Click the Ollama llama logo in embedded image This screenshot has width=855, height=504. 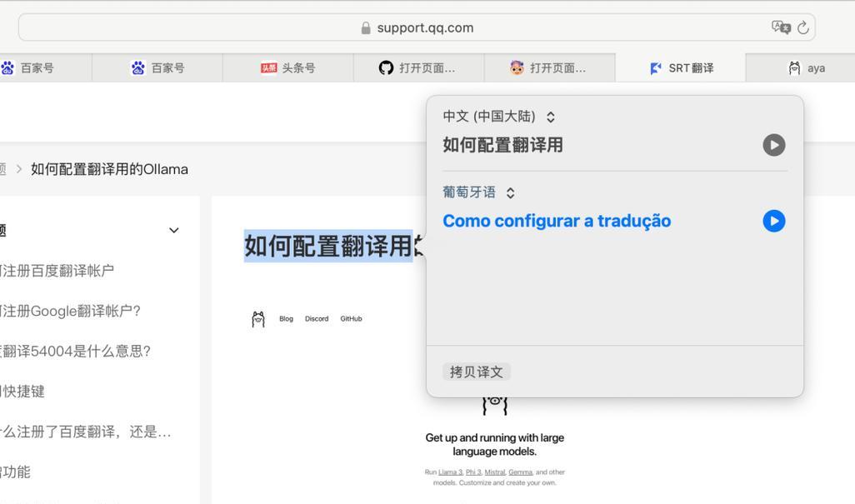click(x=258, y=319)
